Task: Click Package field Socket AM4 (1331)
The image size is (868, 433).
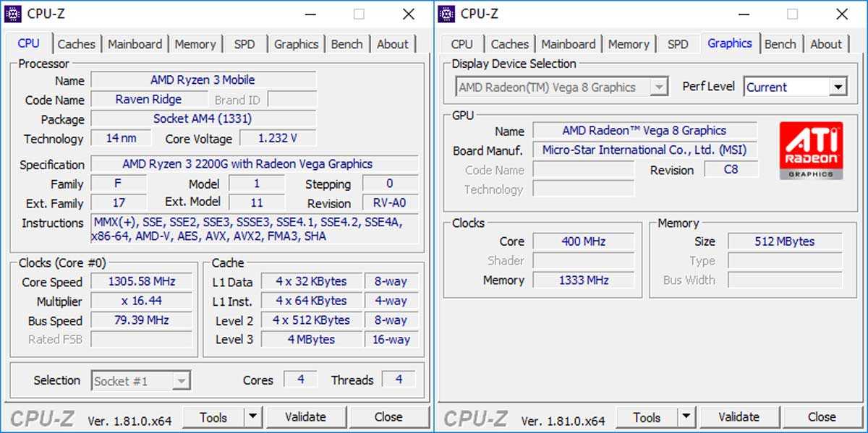Action: [x=203, y=119]
